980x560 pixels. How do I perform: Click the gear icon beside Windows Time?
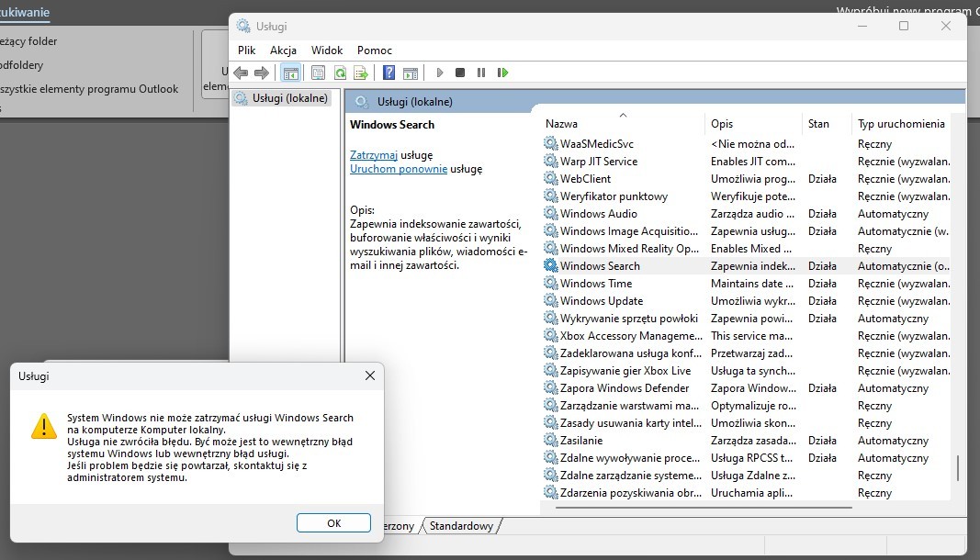[x=551, y=283]
